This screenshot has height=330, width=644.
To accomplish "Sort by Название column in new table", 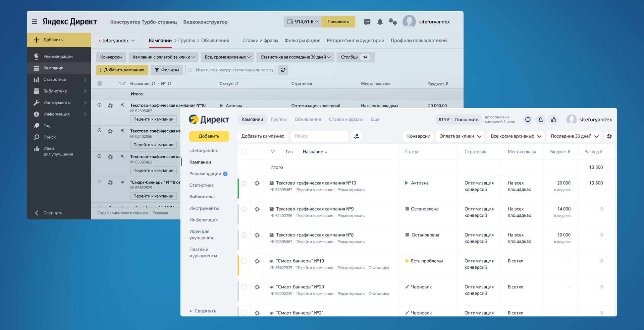I will [315, 152].
